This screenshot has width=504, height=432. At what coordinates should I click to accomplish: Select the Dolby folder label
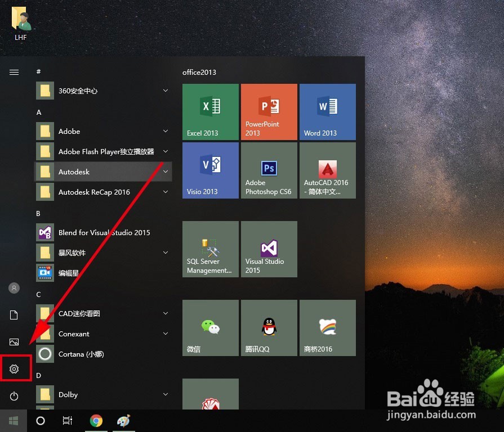[68, 394]
